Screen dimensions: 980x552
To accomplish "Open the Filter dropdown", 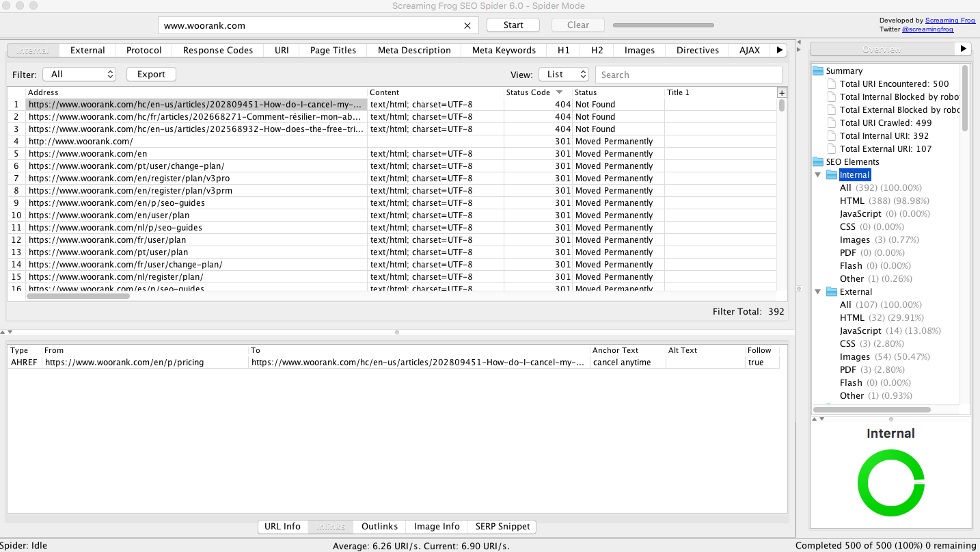I will click(79, 74).
